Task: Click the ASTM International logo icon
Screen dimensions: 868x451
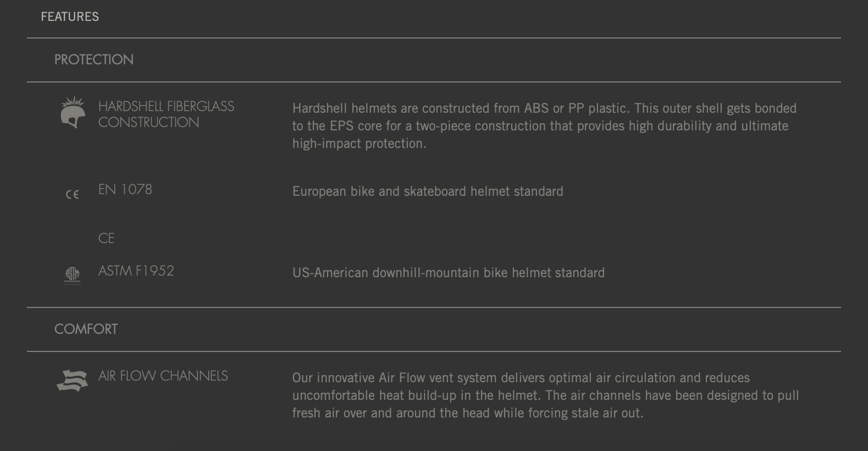Action: [73, 275]
